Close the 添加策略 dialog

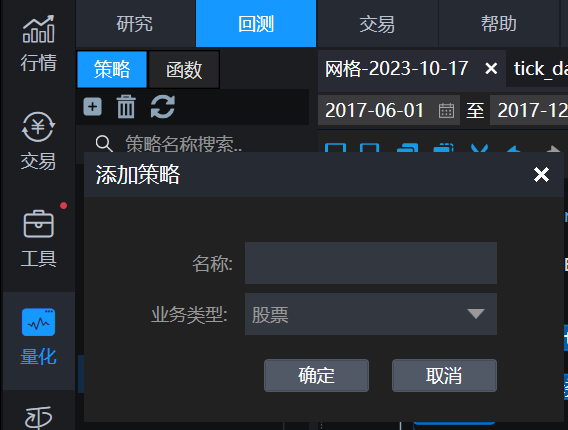pyautogui.click(x=541, y=175)
